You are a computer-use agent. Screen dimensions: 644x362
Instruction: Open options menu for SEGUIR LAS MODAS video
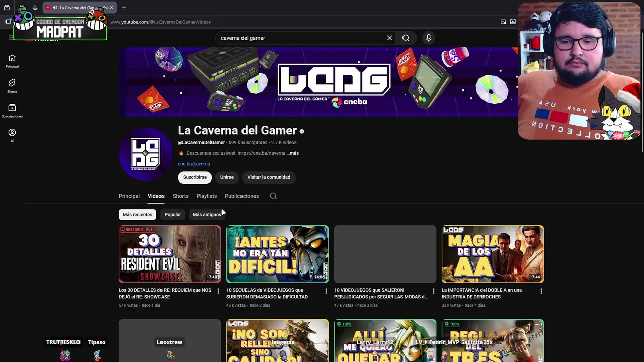point(433,291)
